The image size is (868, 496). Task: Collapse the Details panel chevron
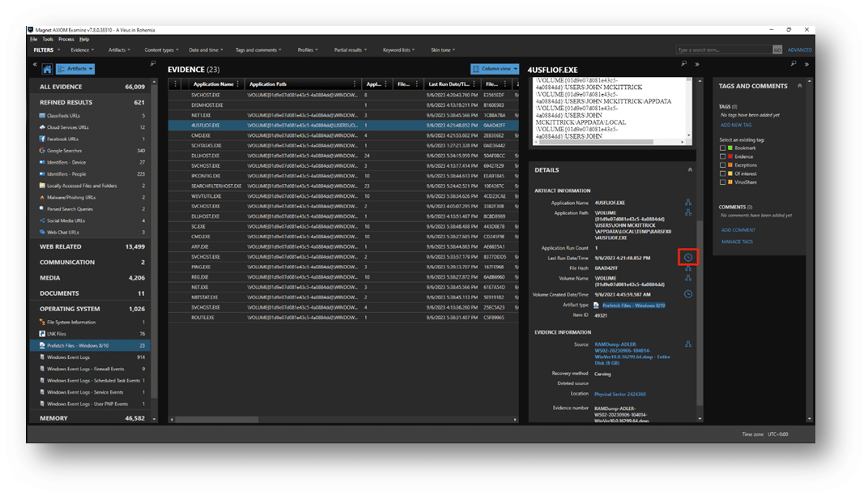tap(688, 170)
